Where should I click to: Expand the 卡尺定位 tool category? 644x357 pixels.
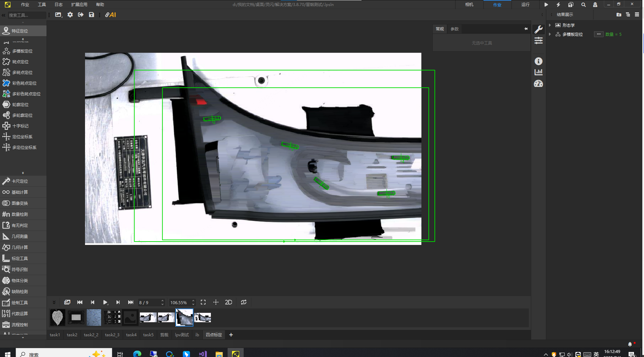[x=20, y=181]
